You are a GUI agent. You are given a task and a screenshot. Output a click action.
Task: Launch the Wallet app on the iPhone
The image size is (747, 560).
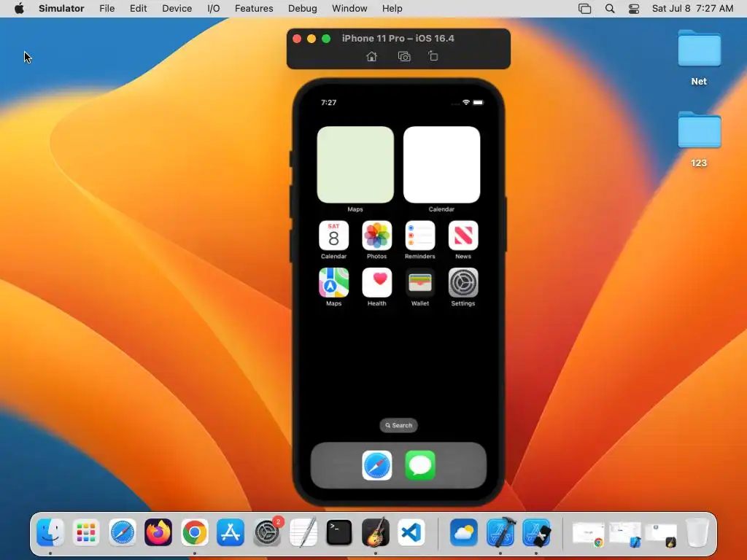coord(419,282)
